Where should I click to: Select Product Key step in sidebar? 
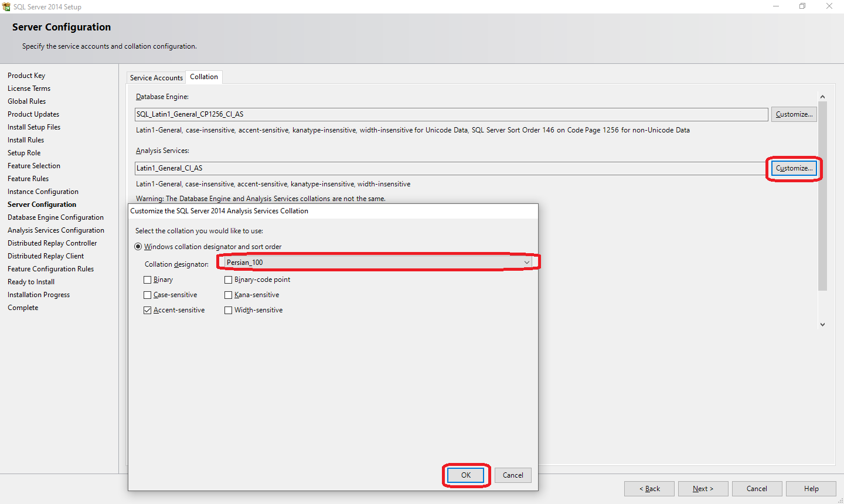click(x=26, y=76)
